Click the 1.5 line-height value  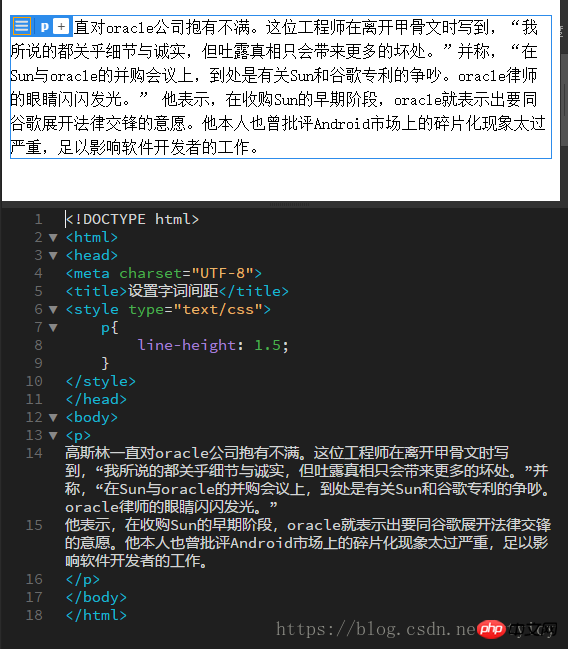point(267,345)
